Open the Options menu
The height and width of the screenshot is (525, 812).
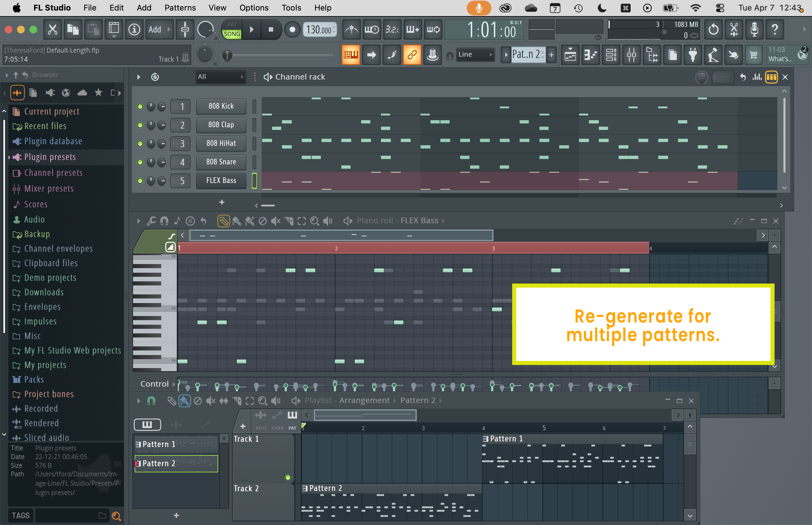pyautogui.click(x=254, y=8)
